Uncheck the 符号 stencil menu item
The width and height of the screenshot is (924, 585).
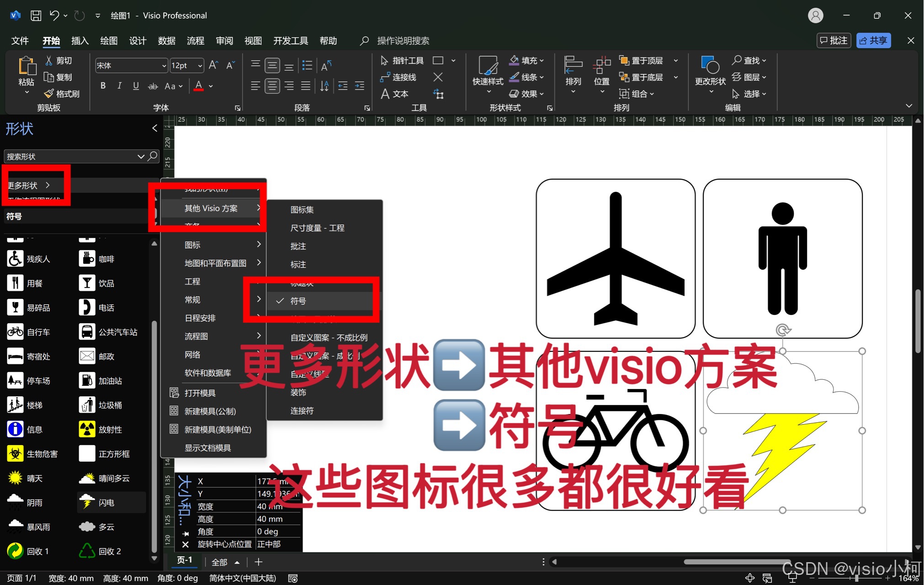pos(298,301)
